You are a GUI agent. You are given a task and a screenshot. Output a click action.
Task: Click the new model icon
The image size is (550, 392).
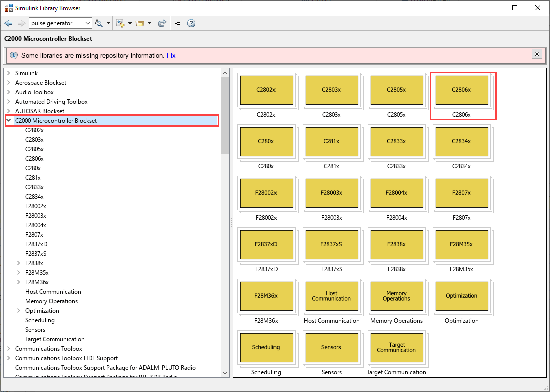(x=120, y=23)
